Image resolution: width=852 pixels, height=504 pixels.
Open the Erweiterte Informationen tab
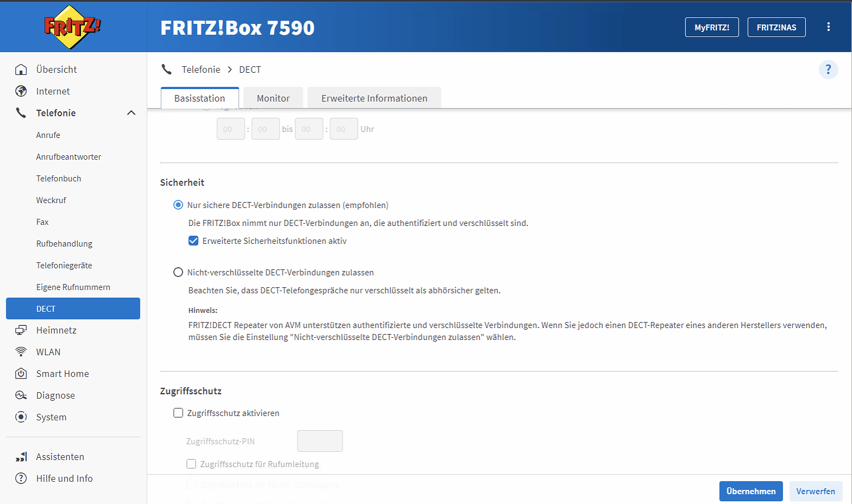click(x=374, y=98)
